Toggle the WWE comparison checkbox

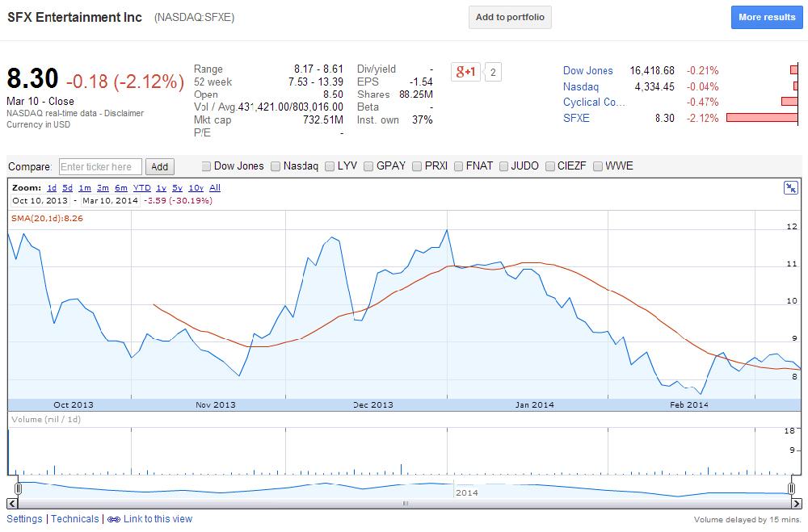click(x=598, y=166)
